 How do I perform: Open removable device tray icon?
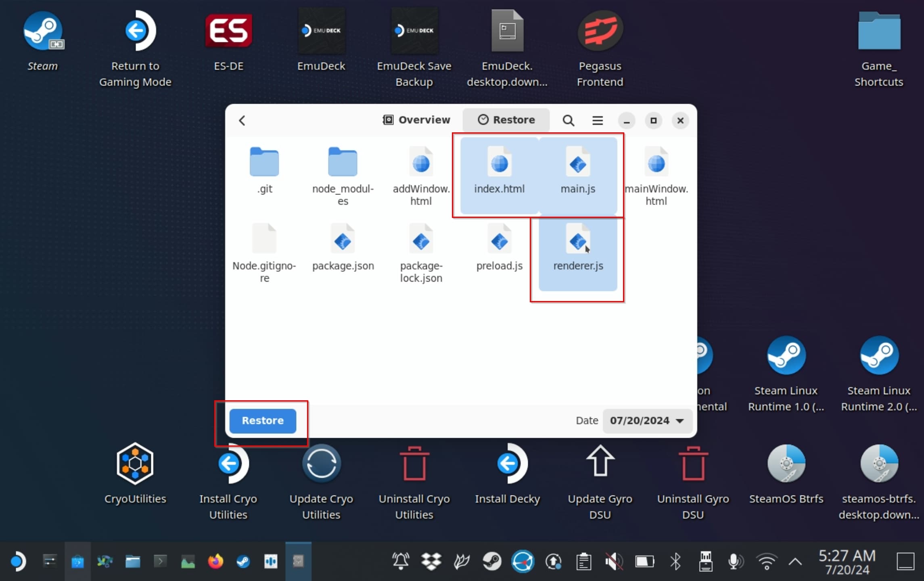tap(706, 561)
